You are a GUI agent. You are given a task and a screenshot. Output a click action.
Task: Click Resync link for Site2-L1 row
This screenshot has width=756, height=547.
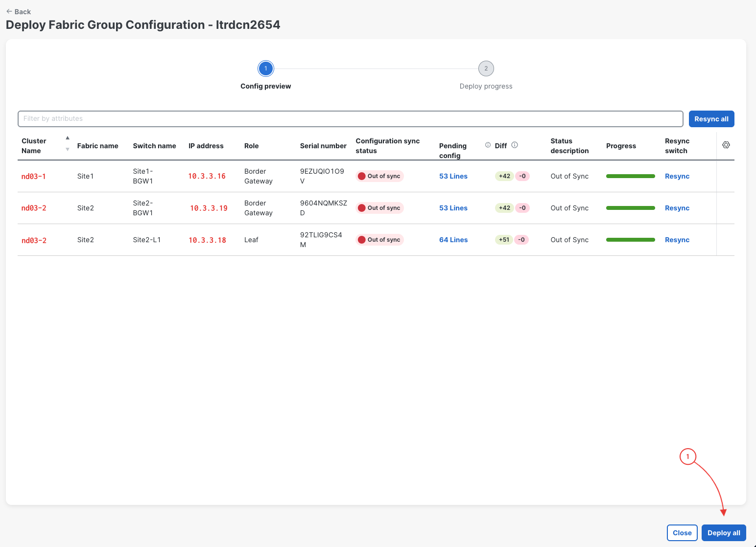tap(677, 240)
